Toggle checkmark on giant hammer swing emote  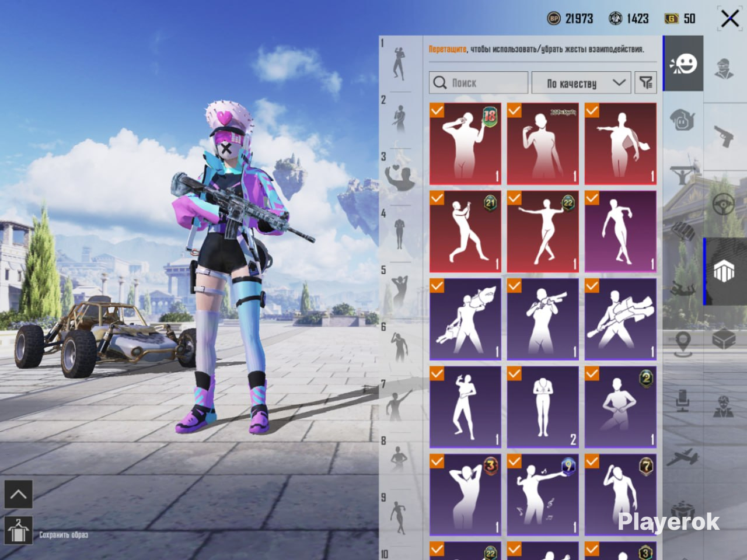pyautogui.click(x=592, y=285)
